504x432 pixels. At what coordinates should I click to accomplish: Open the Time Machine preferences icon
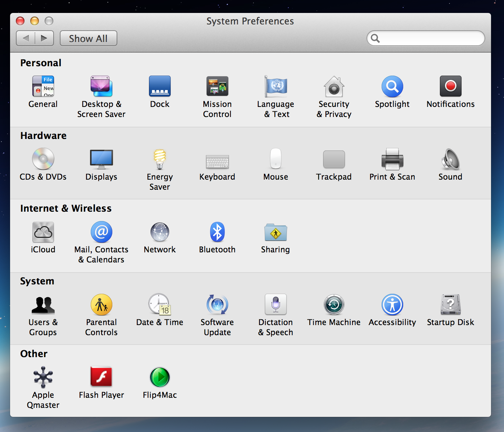[334, 305]
